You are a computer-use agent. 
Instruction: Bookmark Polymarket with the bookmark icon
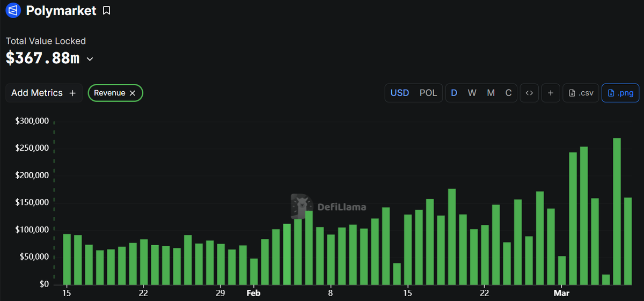click(106, 10)
